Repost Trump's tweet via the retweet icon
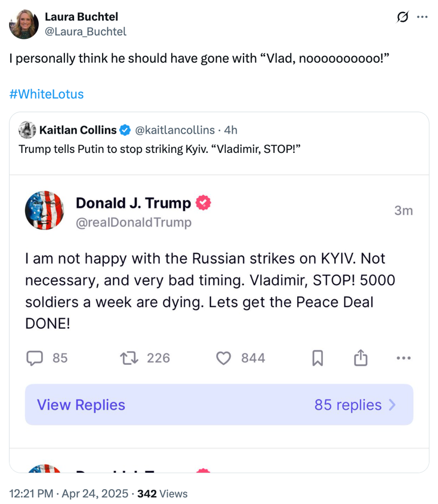 tap(130, 358)
